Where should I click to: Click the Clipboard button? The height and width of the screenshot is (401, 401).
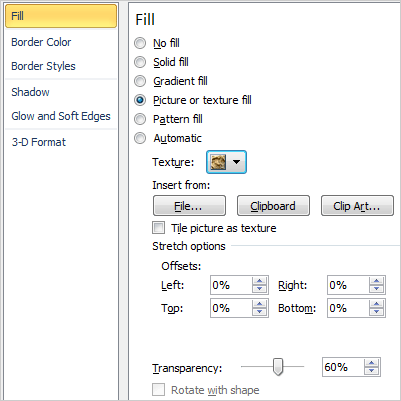pos(273,206)
